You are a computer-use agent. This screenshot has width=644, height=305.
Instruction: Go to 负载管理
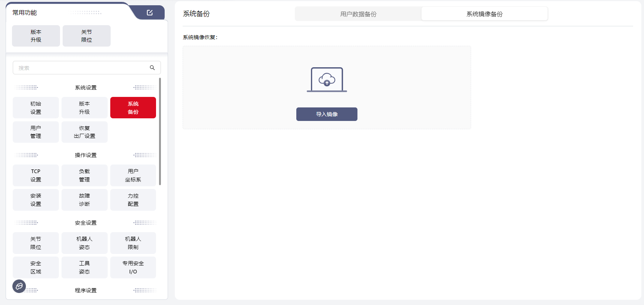84,175
